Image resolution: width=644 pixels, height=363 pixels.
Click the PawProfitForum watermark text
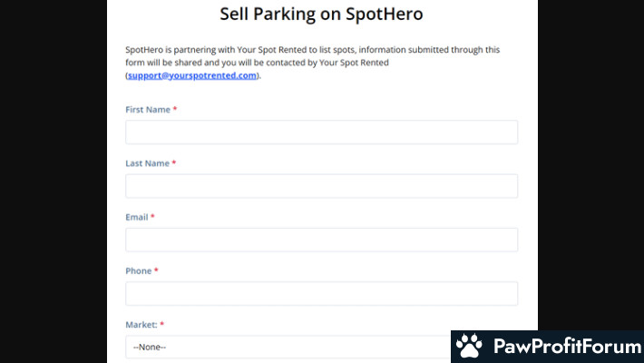point(567,346)
